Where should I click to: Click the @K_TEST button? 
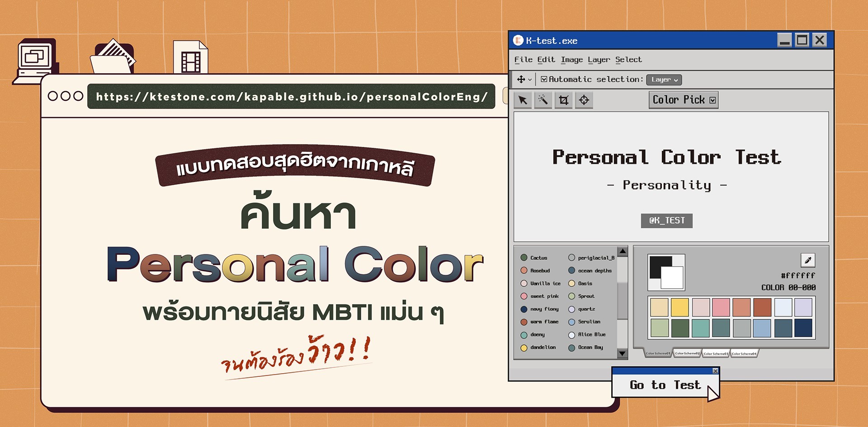click(x=667, y=221)
